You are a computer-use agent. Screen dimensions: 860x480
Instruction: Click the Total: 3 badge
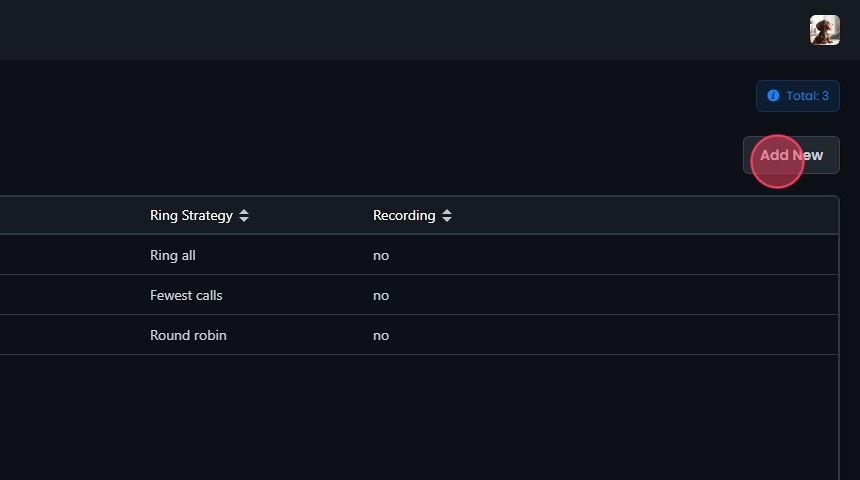tap(798, 96)
